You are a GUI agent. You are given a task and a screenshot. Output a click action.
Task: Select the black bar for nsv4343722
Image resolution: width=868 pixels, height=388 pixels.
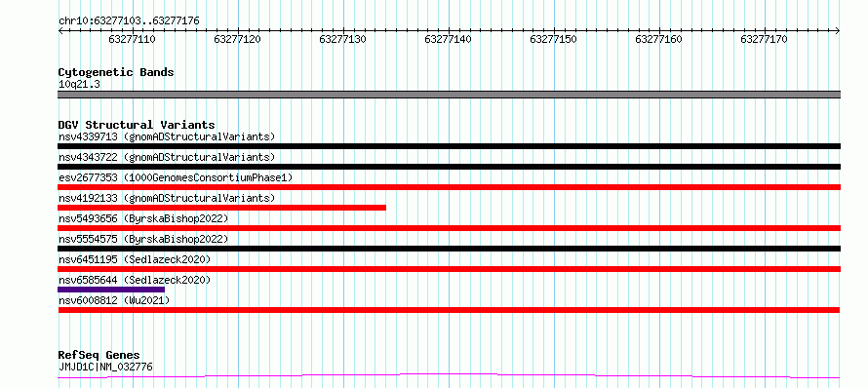click(x=449, y=167)
